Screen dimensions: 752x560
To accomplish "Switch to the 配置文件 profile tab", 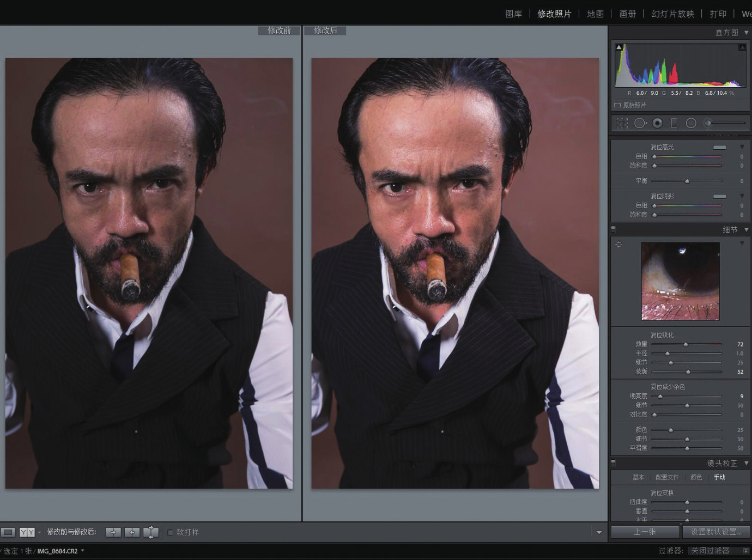I will [667, 477].
